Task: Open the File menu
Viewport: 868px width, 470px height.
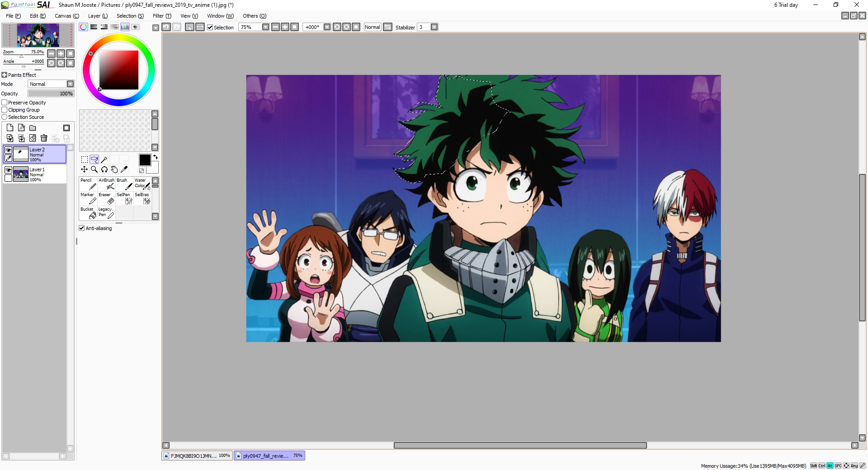Action: point(13,16)
